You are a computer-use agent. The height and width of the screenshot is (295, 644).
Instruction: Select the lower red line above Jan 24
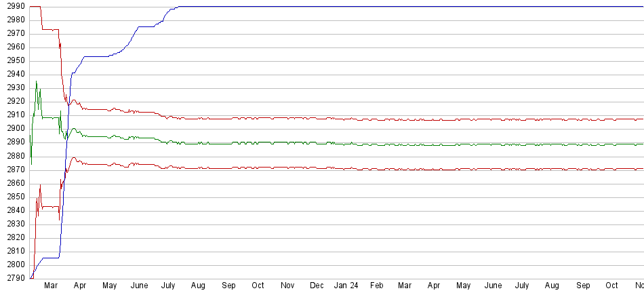[346, 168]
